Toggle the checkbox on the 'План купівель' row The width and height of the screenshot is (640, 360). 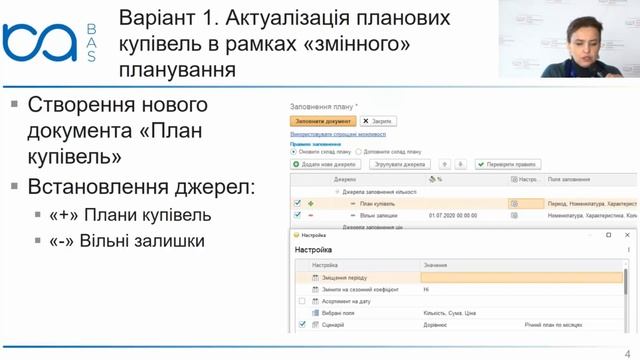click(x=297, y=203)
